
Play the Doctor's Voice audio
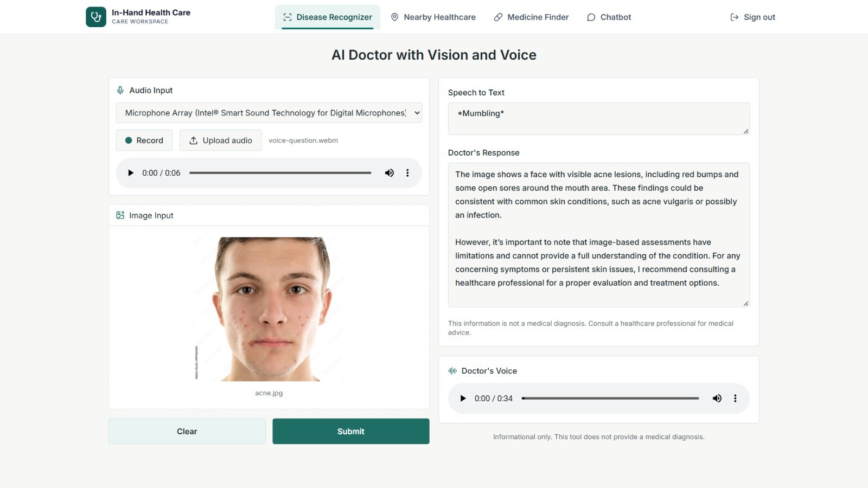(463, 399)
